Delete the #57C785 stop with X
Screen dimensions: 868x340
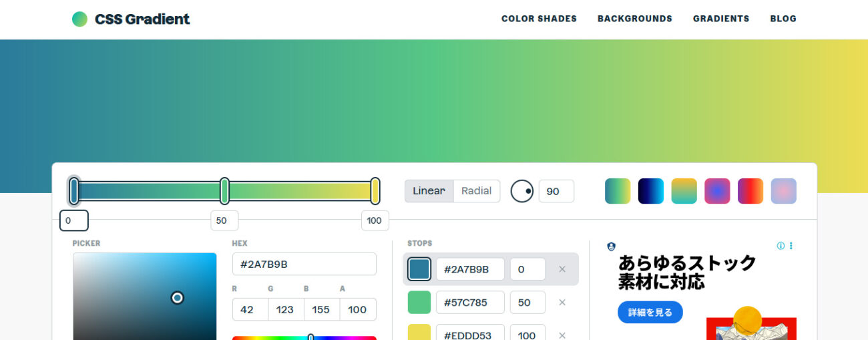pos(562,303)
